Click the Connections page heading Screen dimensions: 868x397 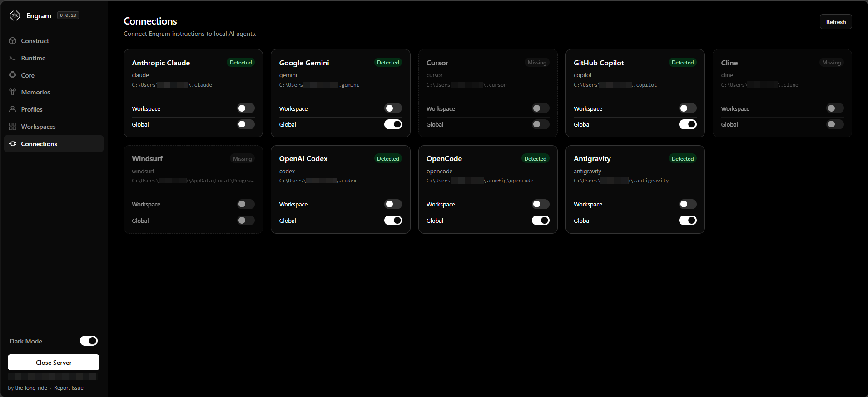tap(150, 21)
